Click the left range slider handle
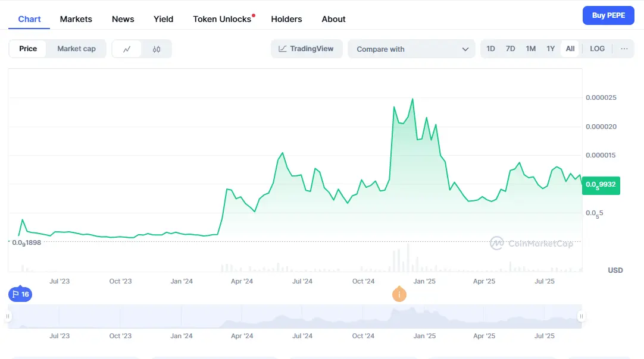644x359 pixels. pyautogui.click(x=8, y=316)
